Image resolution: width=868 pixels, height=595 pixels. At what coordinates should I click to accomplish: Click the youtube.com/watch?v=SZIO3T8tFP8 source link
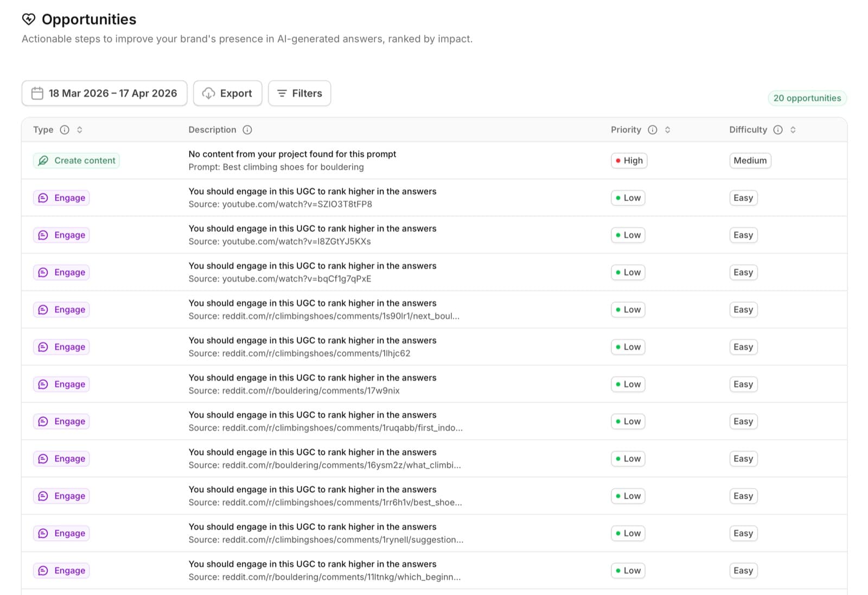[x=297, y=204]
